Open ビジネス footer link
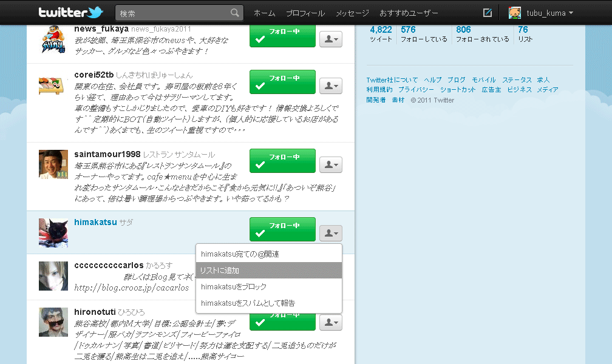Screen dimensions: 612x364 click(x=520, y=90)
